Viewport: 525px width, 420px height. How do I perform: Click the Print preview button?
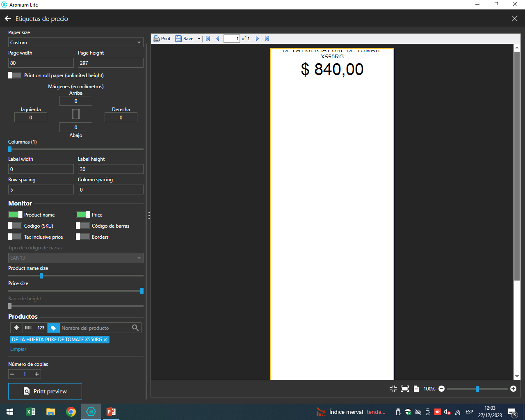tap(45, 391)
